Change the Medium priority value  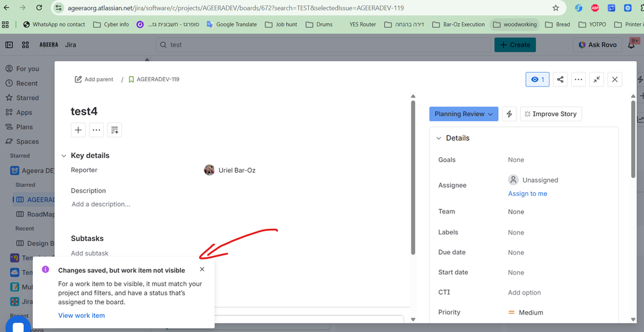(526, 313)
